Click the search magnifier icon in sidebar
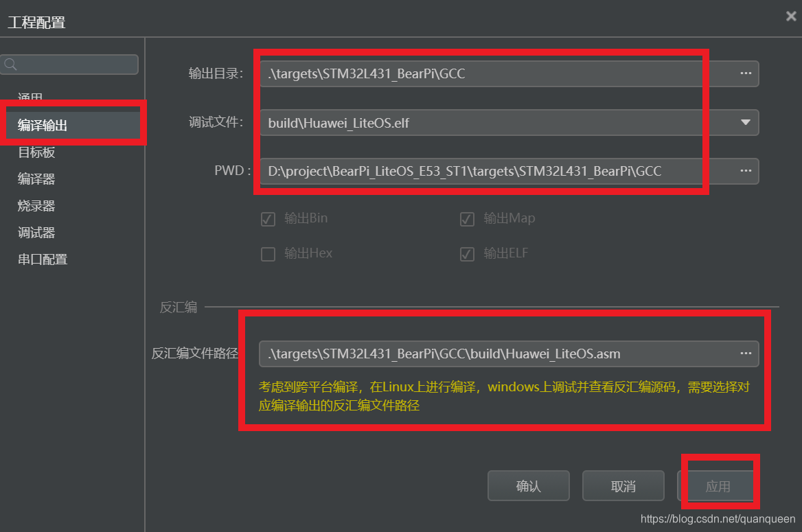Image resolution: width=802 pixels, height=532 pixels. tap(10, 65)
